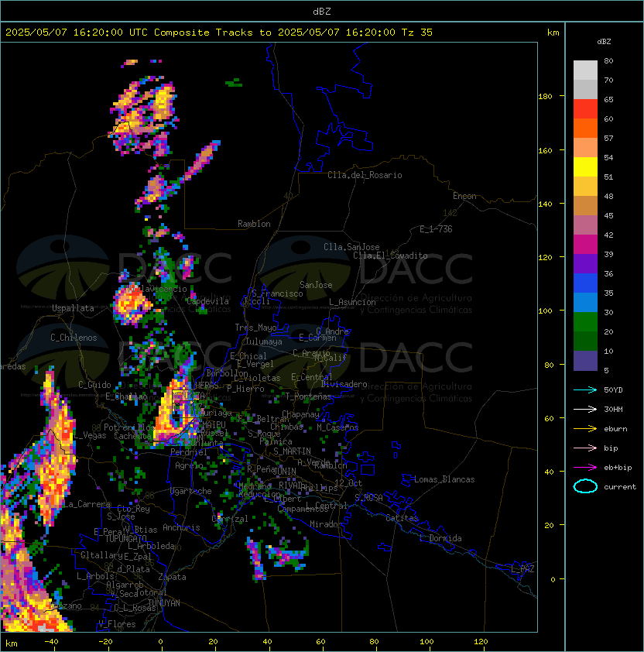Click the '-40' tick on bottom km axis
644x652 pixels.
pyautogui.click(x=51, y=642)
